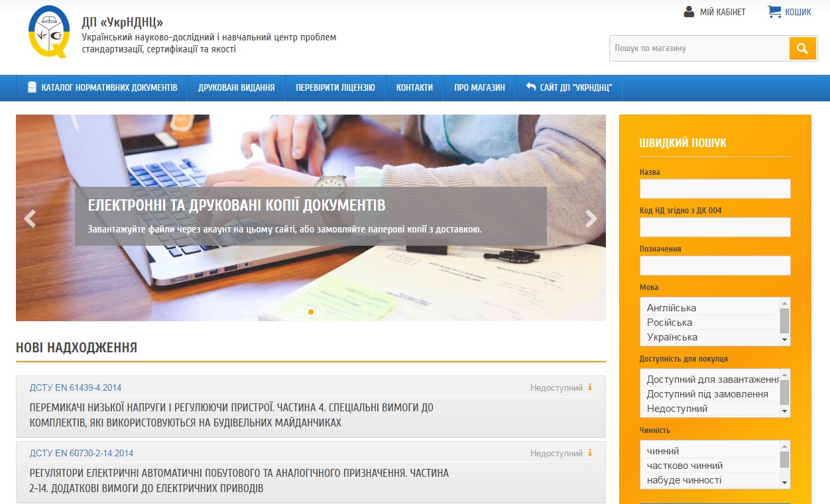
Task: Click Недоступний status on the ДСТУ EN 61439-4:2014 row
Action: click(x=556, y=387)
